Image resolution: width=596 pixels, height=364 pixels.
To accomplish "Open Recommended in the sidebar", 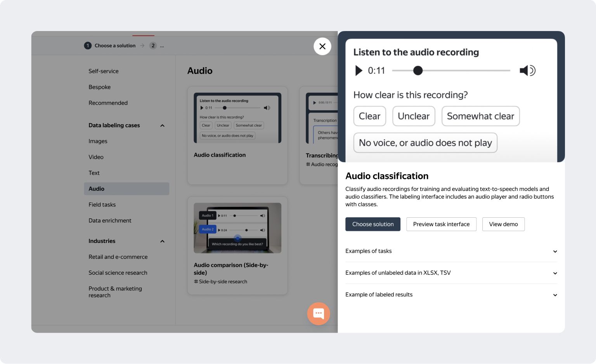I will click(x=108, y=103).
